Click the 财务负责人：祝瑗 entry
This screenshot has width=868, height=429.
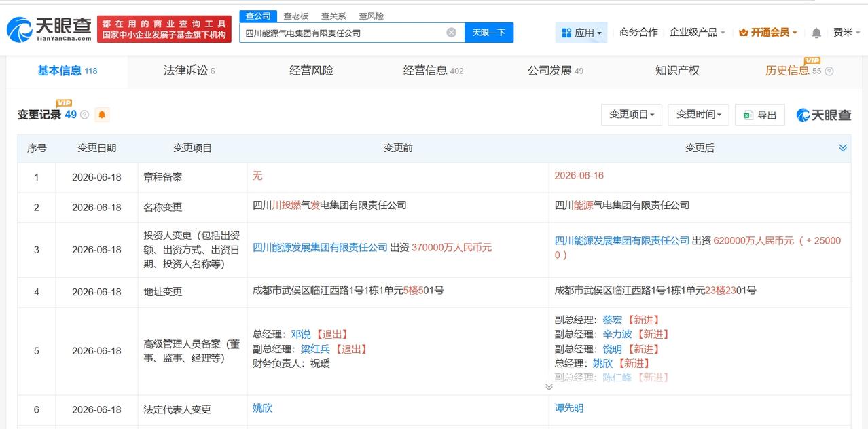pyautogui.click(x=291, y=363)
